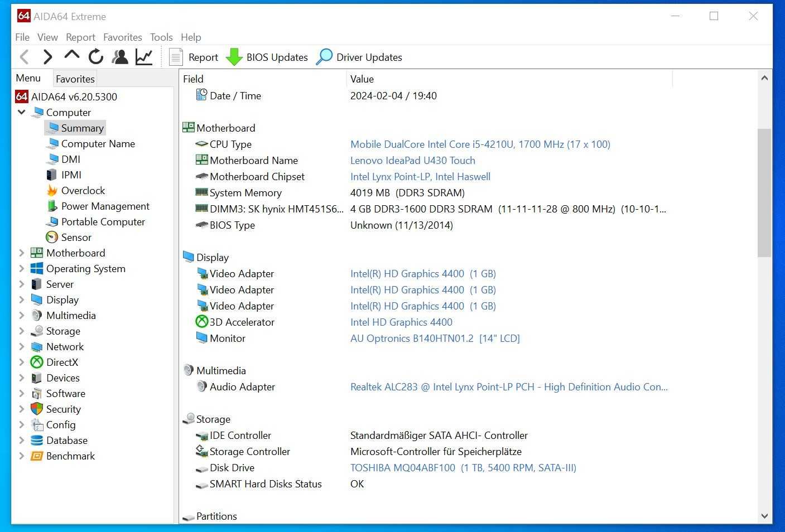785x532 pixels.
Task: Open the File menu
Action: (x=22, y=37)
